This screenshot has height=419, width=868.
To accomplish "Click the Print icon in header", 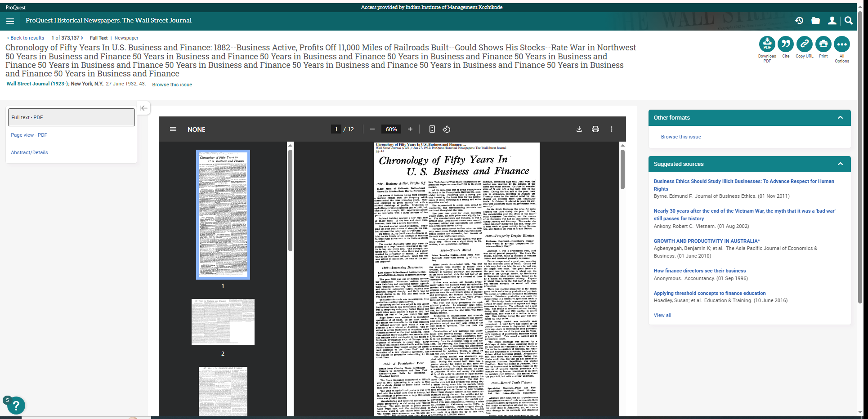I will pyautogui.click(x=823, y=44).
